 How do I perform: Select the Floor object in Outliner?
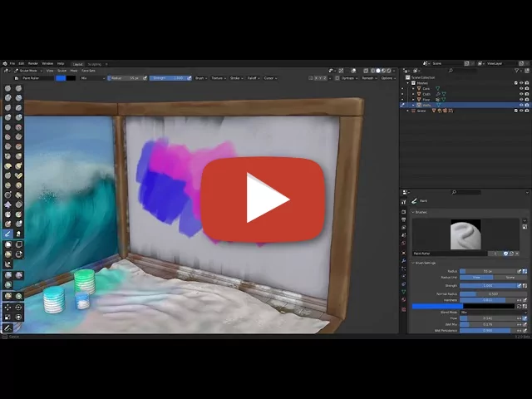point(426,100)
